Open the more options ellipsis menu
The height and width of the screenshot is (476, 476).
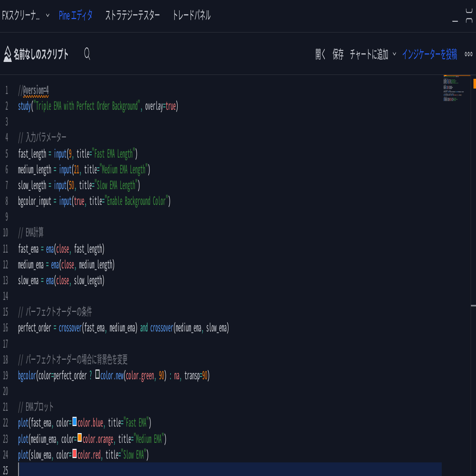point(468,54)
